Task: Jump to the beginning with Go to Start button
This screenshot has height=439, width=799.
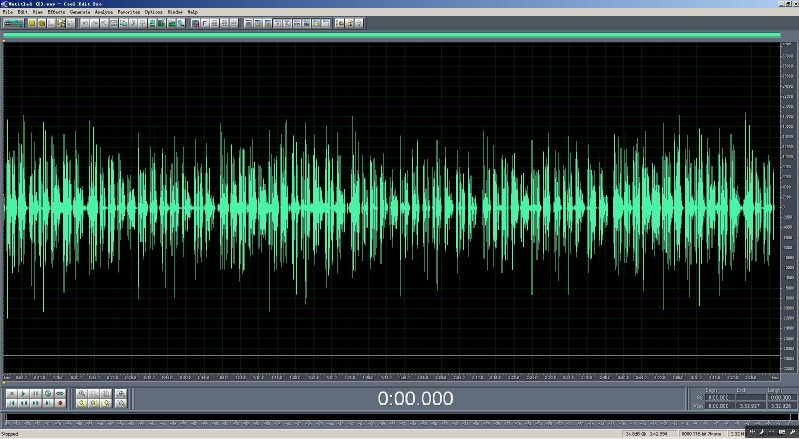Action: click(x=12, y=403)
